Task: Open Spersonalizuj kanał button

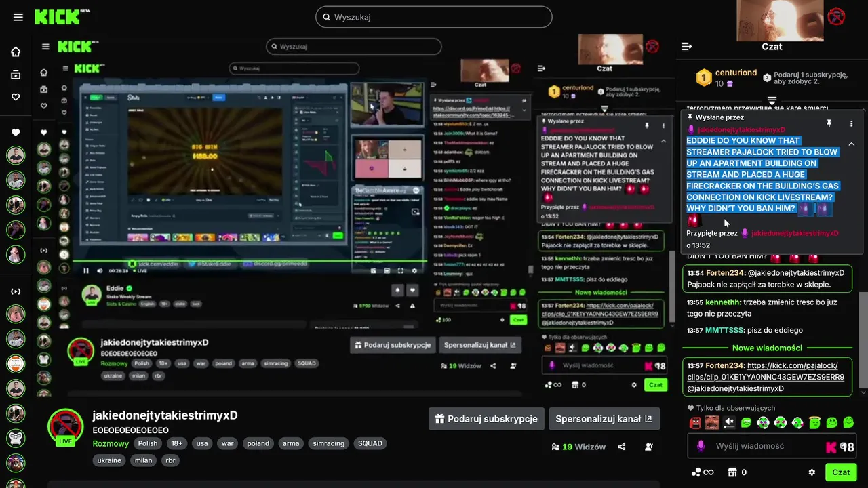Action: coord(604,419)
